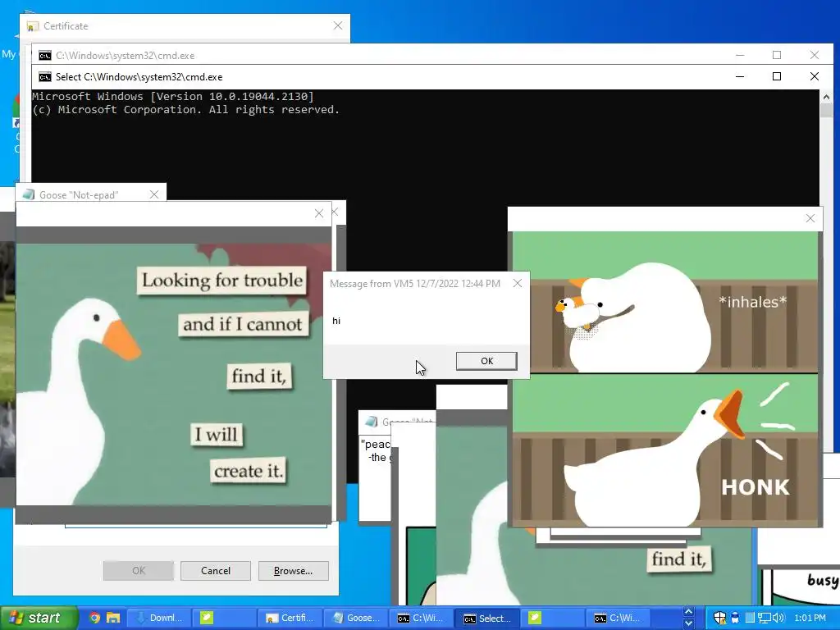The image size is (840, 630).
Task: Open the Start menu
Action: tap(39, 618)
